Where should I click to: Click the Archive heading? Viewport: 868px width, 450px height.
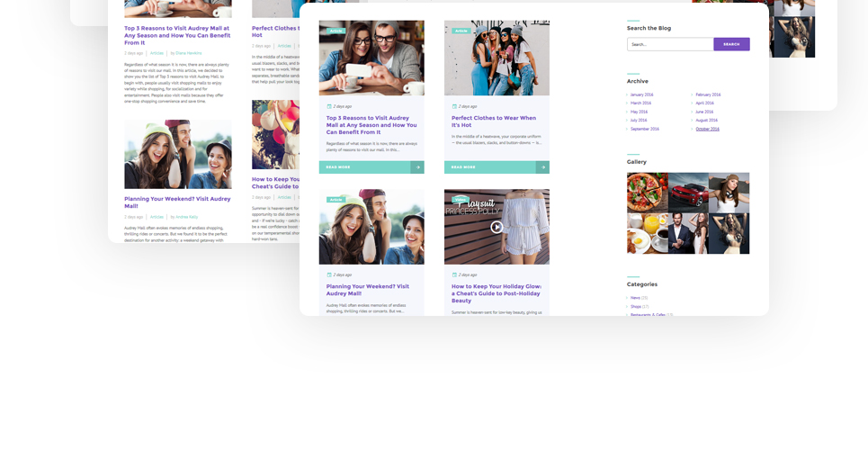pyautogui.click(x=638, y=82)
